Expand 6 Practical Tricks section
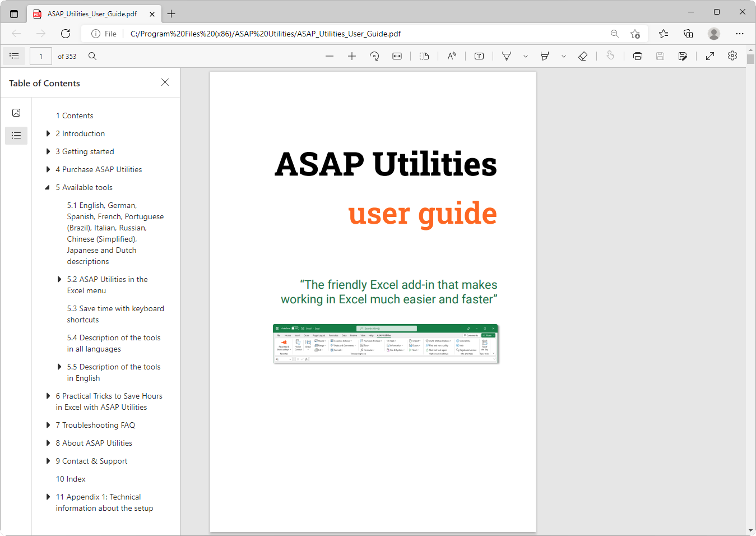This screenshot has height=536, width=756. click(48, 396)
